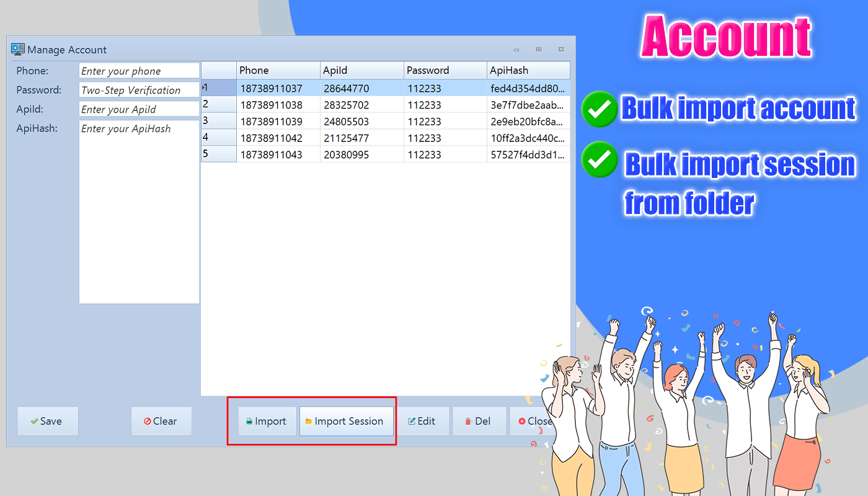Screen dimensions: 868x496
Task: Click the Two-Step Verification password field
Action: click(x=139, y=90)
